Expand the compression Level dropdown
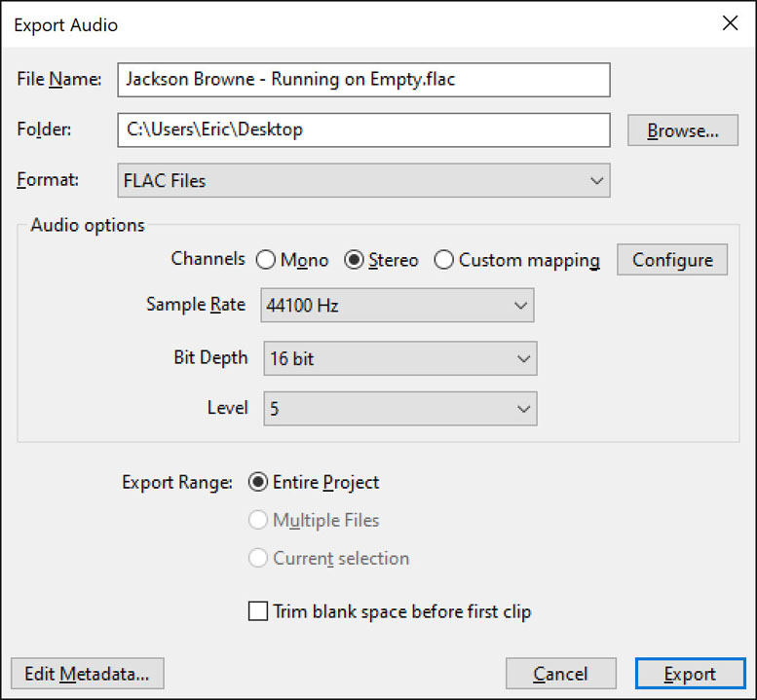 pos(400,409)
